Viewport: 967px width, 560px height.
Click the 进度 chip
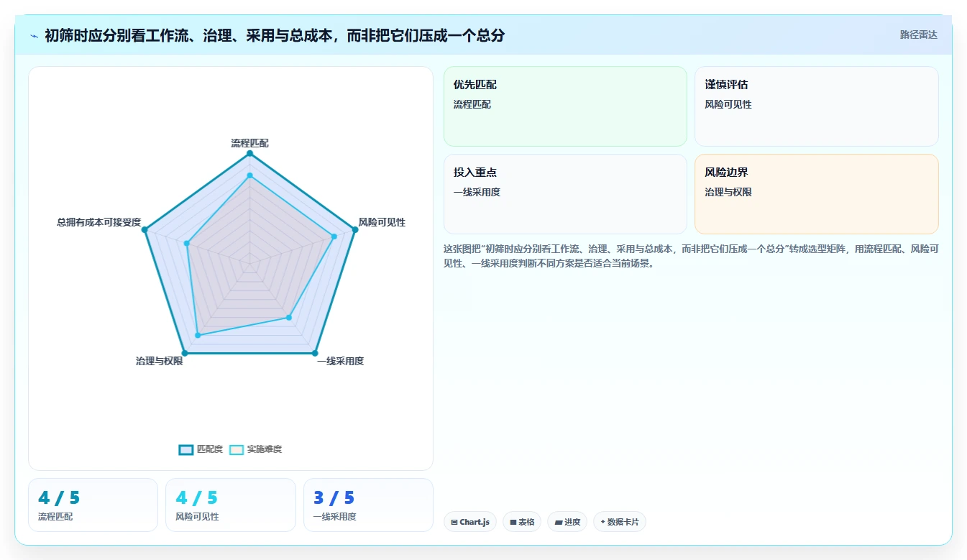coord(568,522)
